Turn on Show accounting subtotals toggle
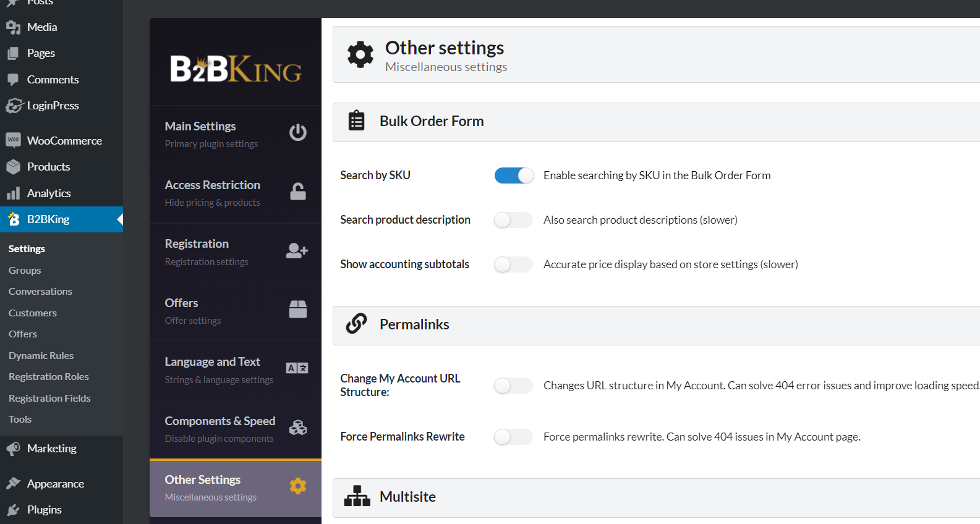980x524 pixels. click(514, 264)
